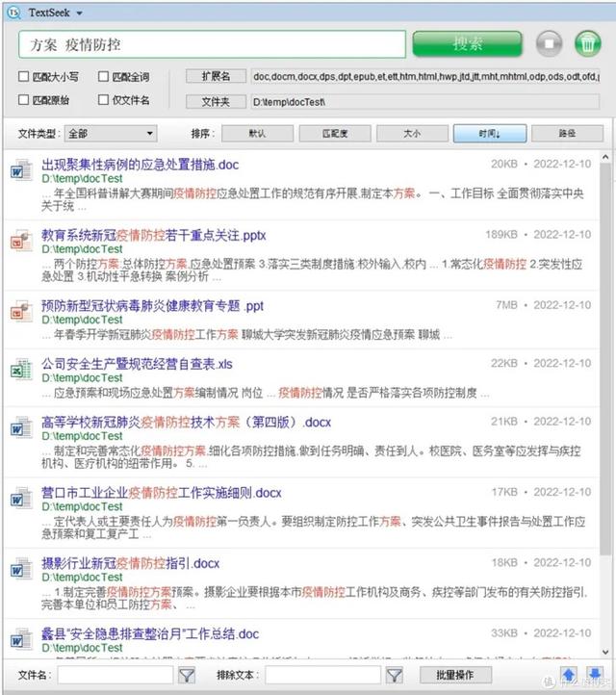Click the 21KB • 2022-12-10 size/date text
Image resolution: width=616 pixels, height=695 pixels.
click(x=541, y=422)
